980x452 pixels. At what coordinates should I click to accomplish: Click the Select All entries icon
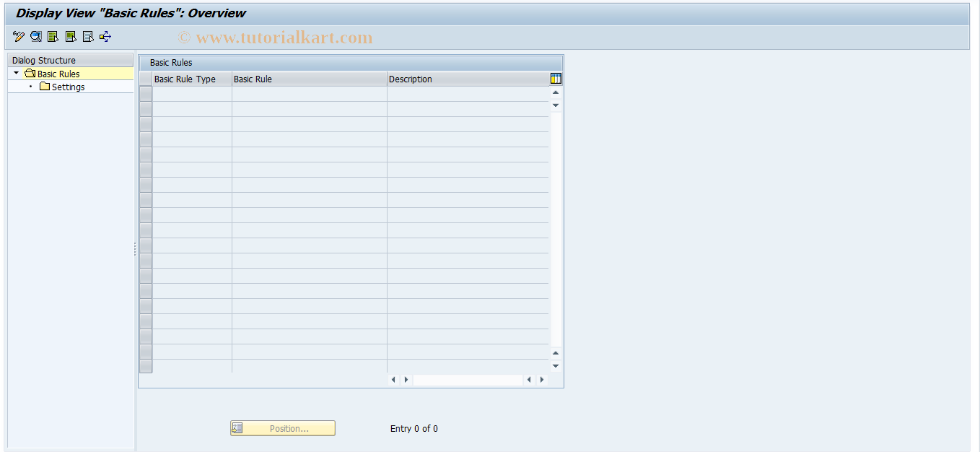(x=52, y=36)
